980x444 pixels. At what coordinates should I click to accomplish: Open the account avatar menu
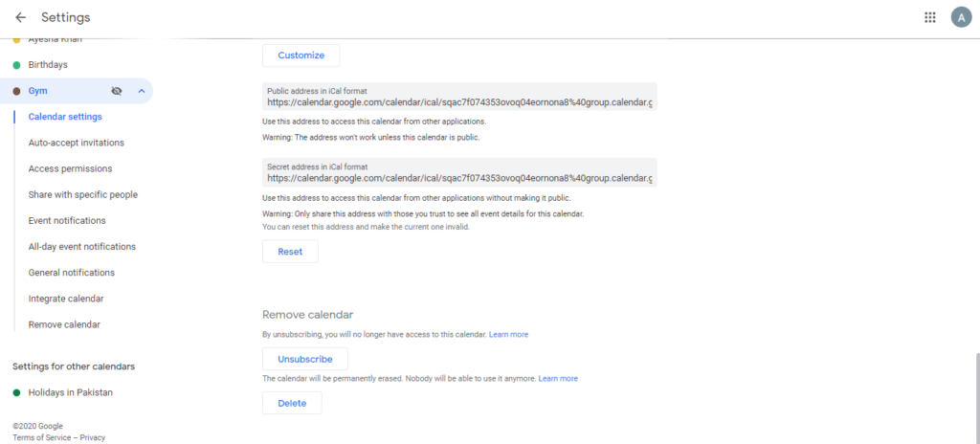[x=961, y=17]
